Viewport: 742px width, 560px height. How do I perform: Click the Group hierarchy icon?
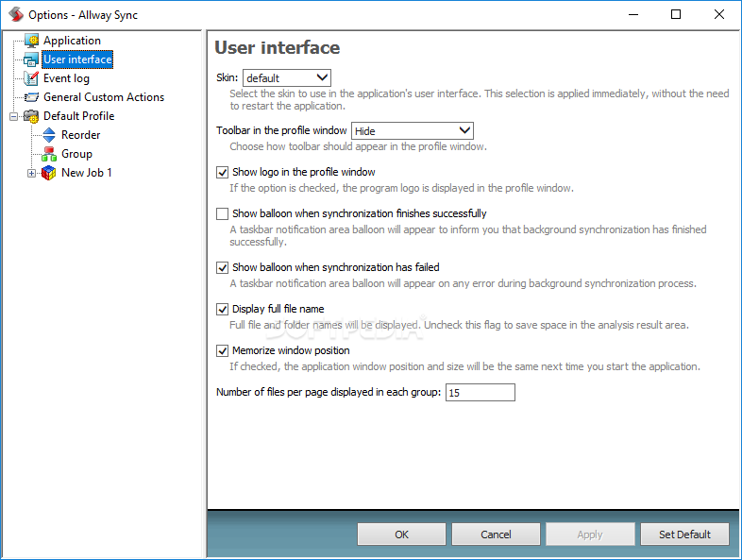click(49, 154)
